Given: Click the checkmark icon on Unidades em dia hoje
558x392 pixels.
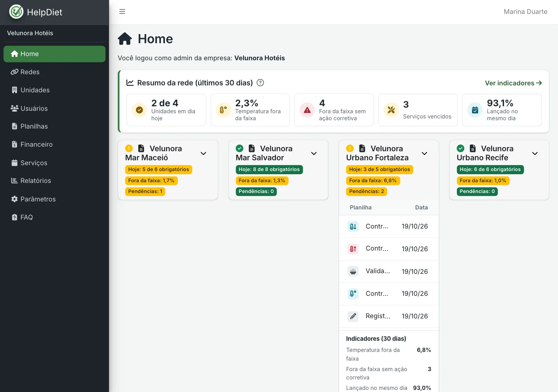Looking at the screenshot, I should click(139, 110).
